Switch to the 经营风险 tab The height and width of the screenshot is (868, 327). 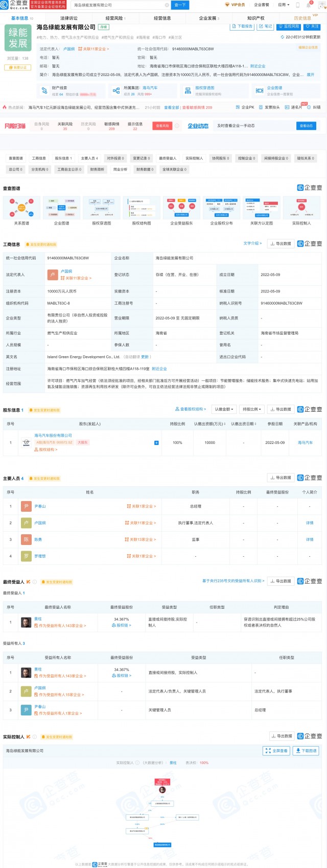click(115, 18)
